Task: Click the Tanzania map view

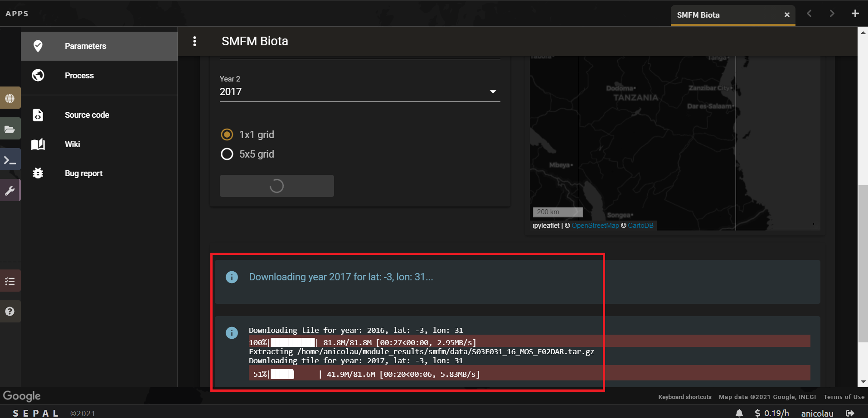Action: [x=675, y=143]
